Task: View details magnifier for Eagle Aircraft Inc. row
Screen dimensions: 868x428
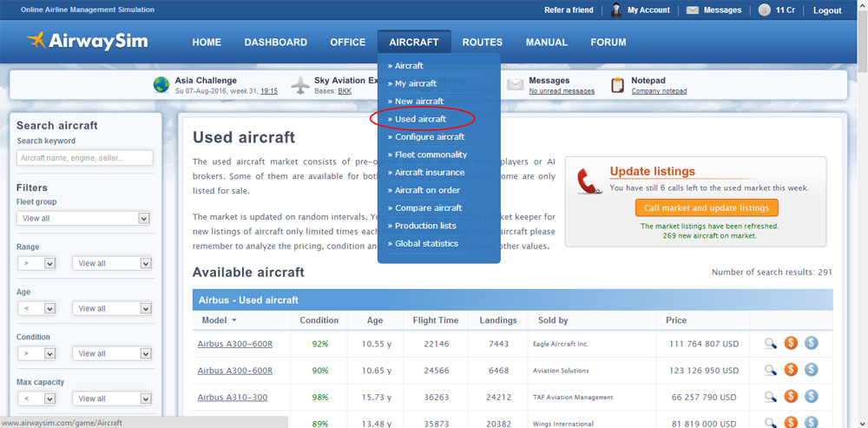Action: pyautogui.click(x=771, y=344)
